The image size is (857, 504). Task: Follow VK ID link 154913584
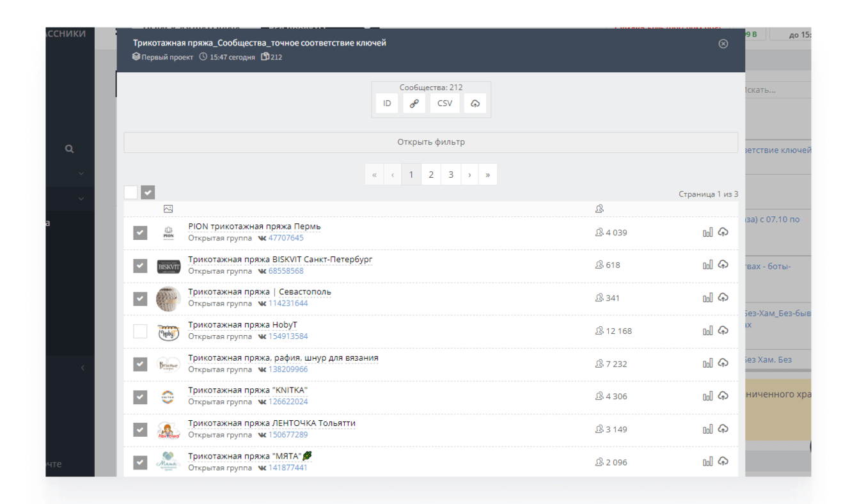288,336
